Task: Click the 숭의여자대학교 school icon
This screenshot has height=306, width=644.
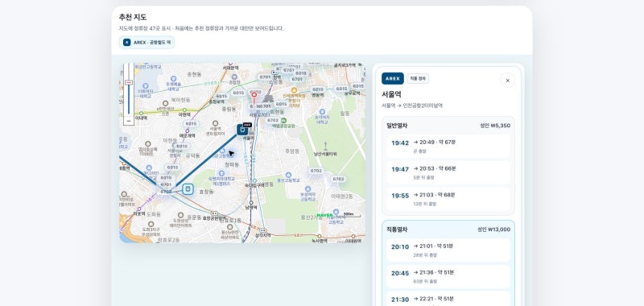Action: [322, 111]
